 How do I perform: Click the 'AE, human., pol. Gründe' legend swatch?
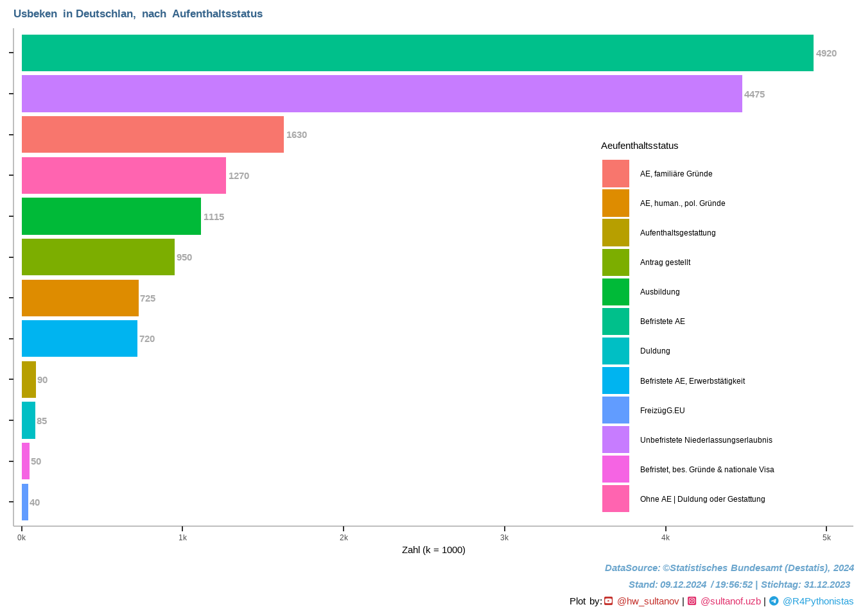(615, 203)
